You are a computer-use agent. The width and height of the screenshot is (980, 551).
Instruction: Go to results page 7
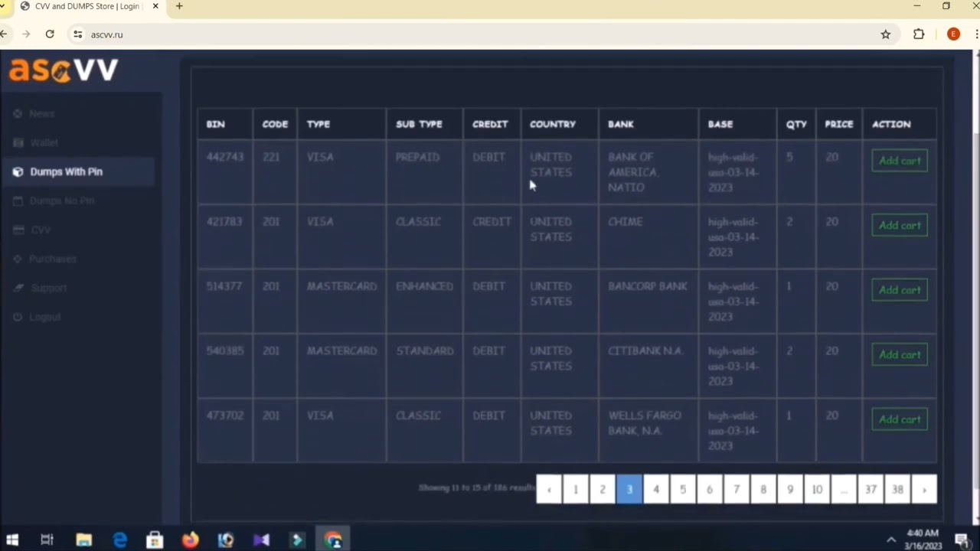737,489
